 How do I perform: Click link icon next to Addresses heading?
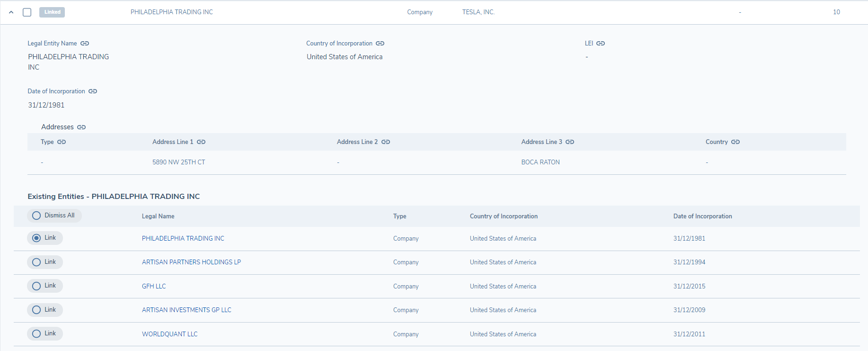(x=81, y=127)
